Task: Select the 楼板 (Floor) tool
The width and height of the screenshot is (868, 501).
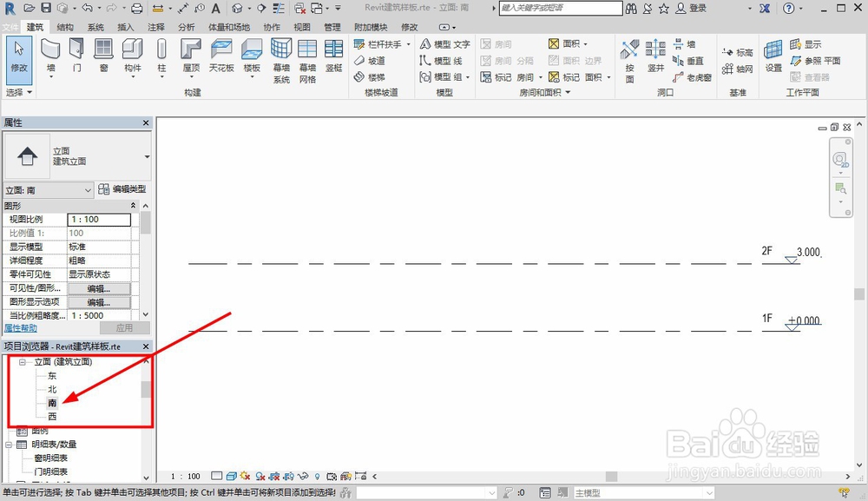Action: (x=252, y=56)
